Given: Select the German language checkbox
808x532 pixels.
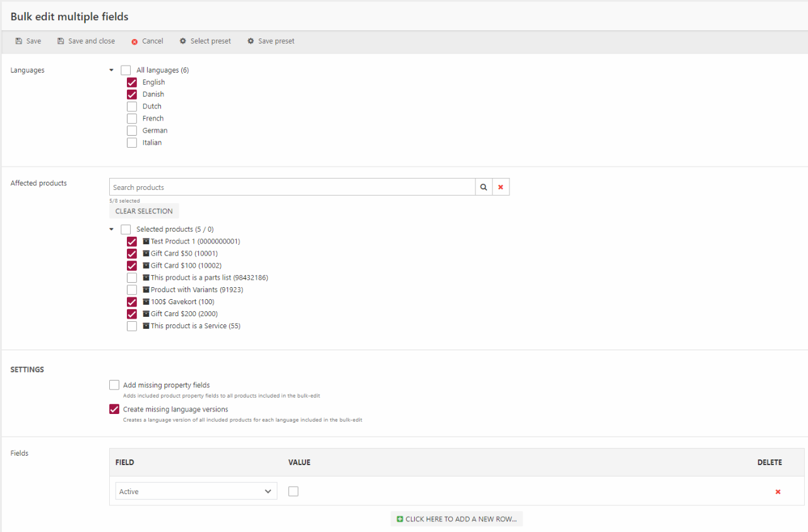Looking at the screenshot, I should click(x=132, y=131).
